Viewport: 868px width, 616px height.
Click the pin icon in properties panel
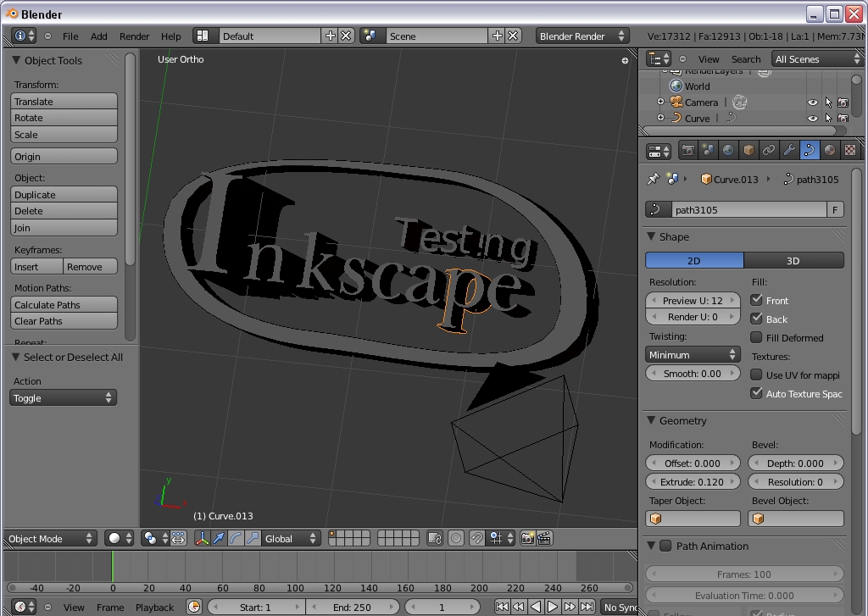(654, 179)
